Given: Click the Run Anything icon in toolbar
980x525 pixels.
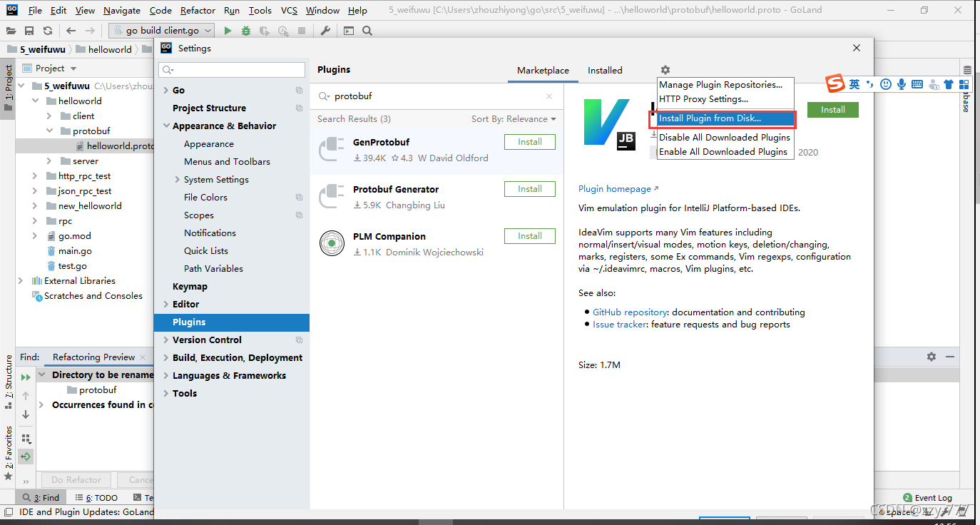Looking at the screenshot, I should pos(349,31).
